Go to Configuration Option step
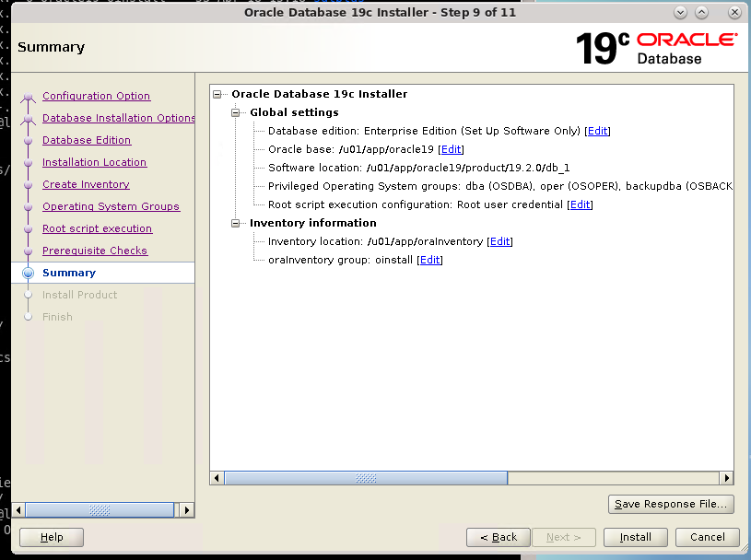Screen dimensions: 751x560 coord(96,96)
